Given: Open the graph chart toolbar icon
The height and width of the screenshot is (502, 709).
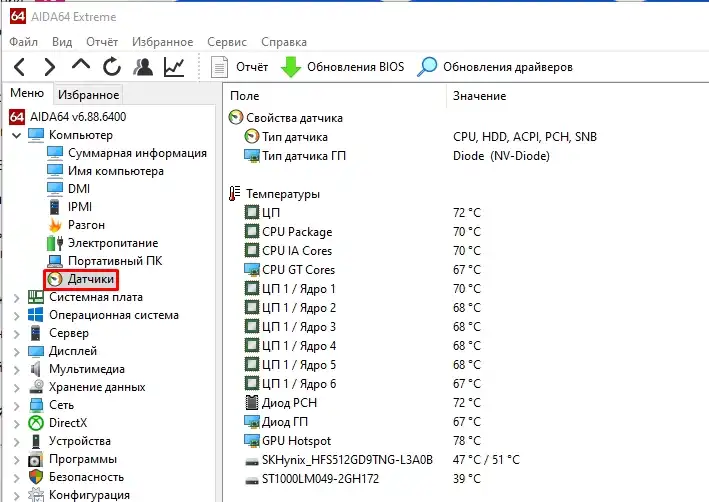Looking at the screenshot, I should coord(174,67).
